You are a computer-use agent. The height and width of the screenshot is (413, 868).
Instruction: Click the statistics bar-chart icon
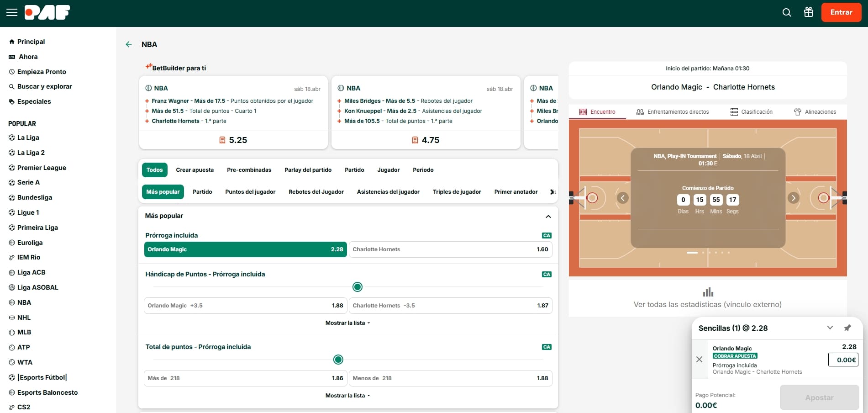[x=708, y=291]
